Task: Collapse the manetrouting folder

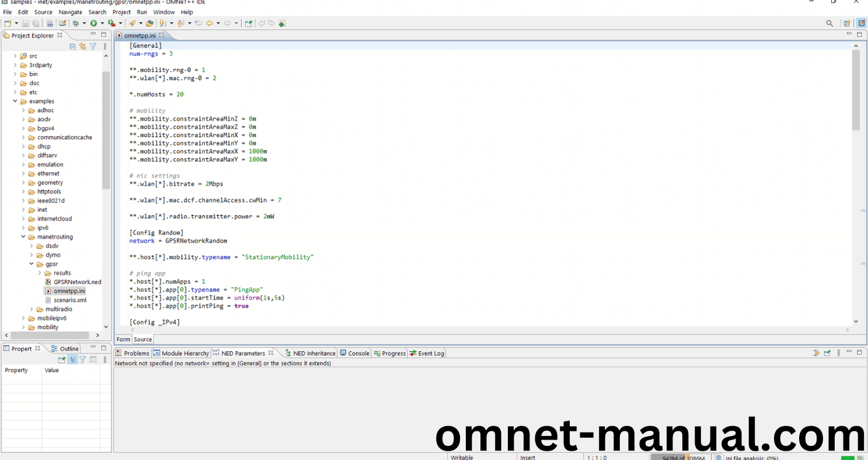Action: [x=23, y=236]
